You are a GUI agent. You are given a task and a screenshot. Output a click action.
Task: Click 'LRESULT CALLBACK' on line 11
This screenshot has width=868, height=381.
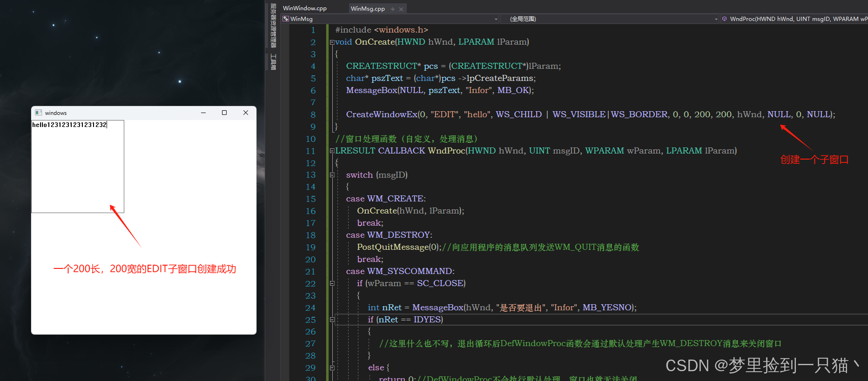(380, 151)
